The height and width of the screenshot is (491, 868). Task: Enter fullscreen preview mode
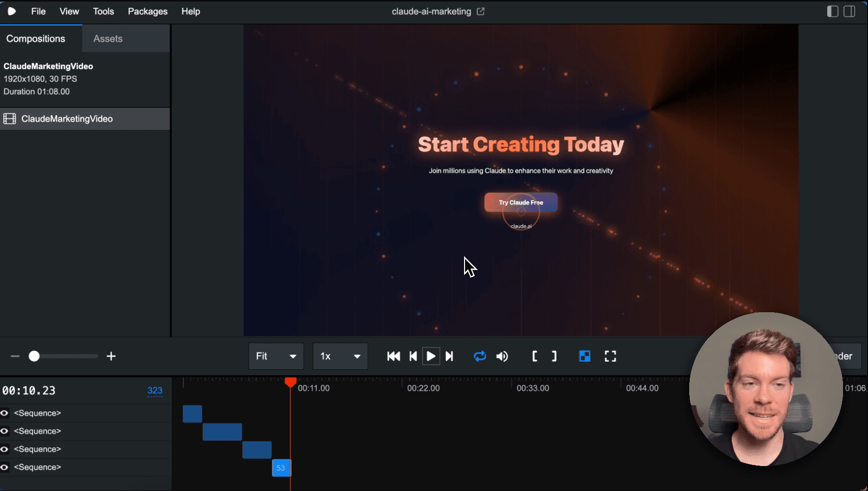610,356
